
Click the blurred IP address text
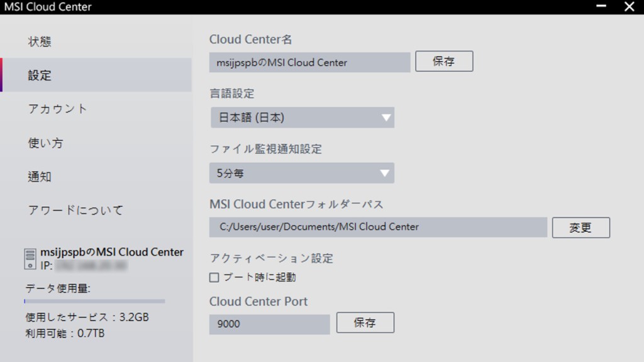pyautogui.click(x=91, y=266)
